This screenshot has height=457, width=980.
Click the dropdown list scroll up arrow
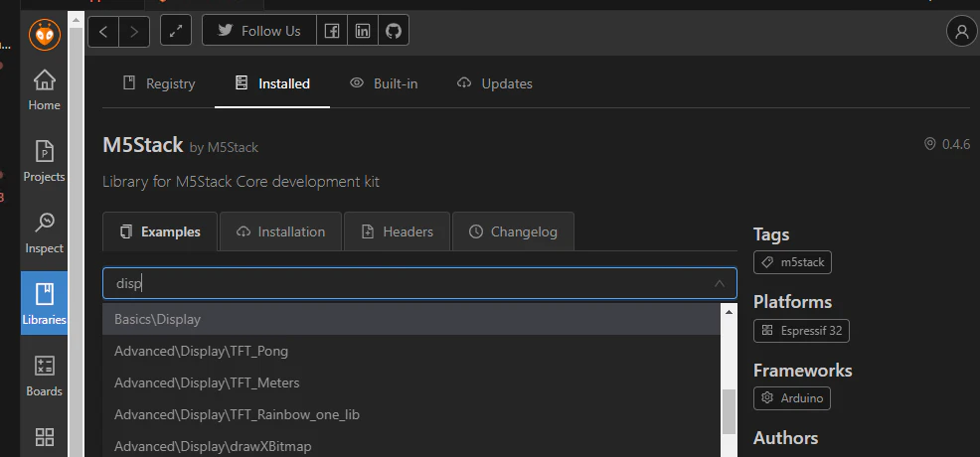(x=729, y=311)
